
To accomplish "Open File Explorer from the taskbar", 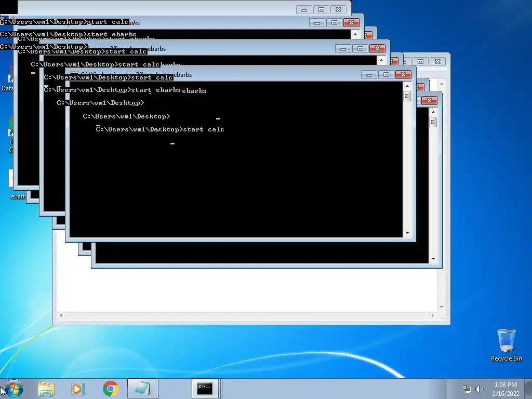I will click(46, 389).
